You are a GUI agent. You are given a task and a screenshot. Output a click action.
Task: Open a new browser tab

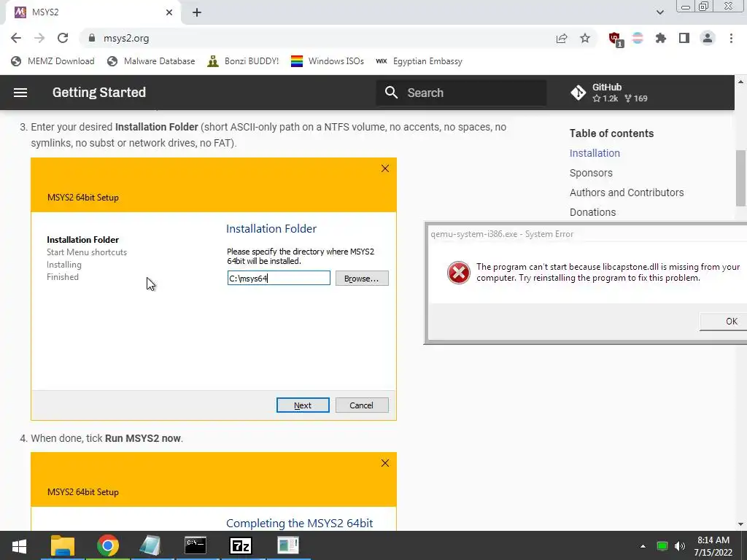point(197,12)
